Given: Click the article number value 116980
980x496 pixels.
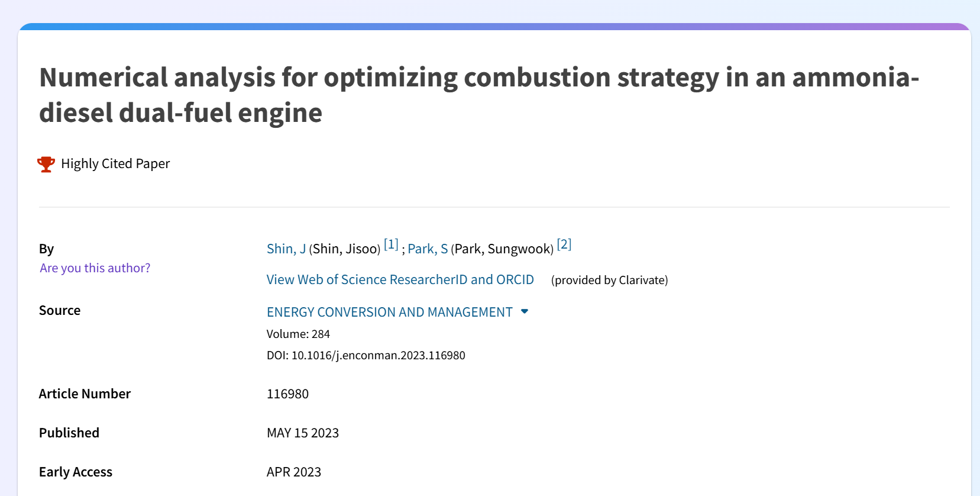Looking at the screenshot, I should click(288, 394).
